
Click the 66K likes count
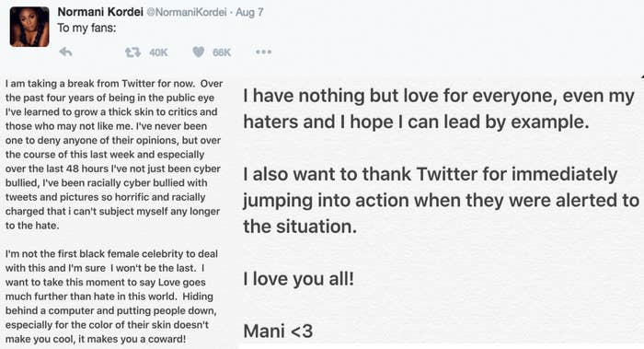click(222, 52)
